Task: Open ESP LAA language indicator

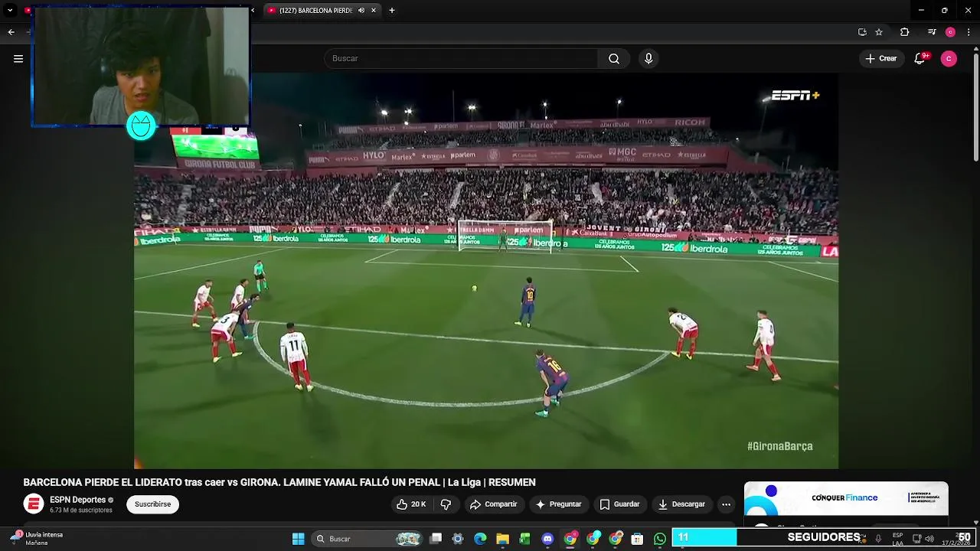Action: point(897,539)
